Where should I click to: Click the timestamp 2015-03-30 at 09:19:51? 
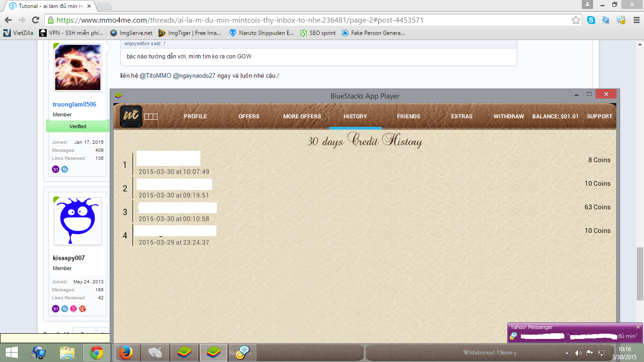(x=174, y=195)
